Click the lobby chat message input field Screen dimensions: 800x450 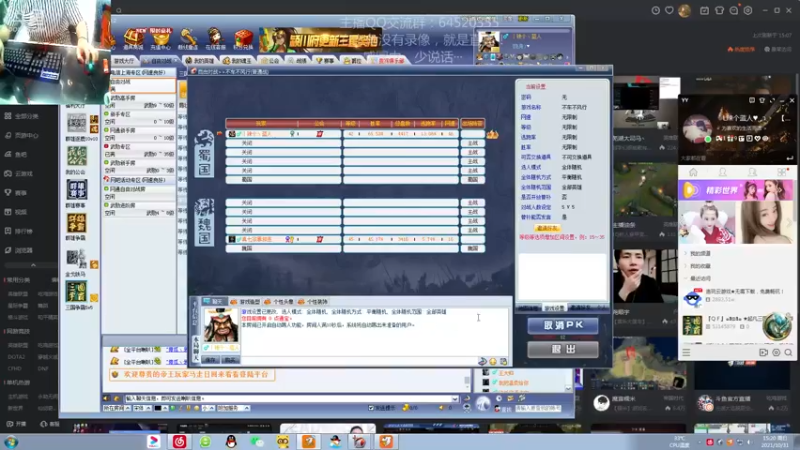coord(287,398)
